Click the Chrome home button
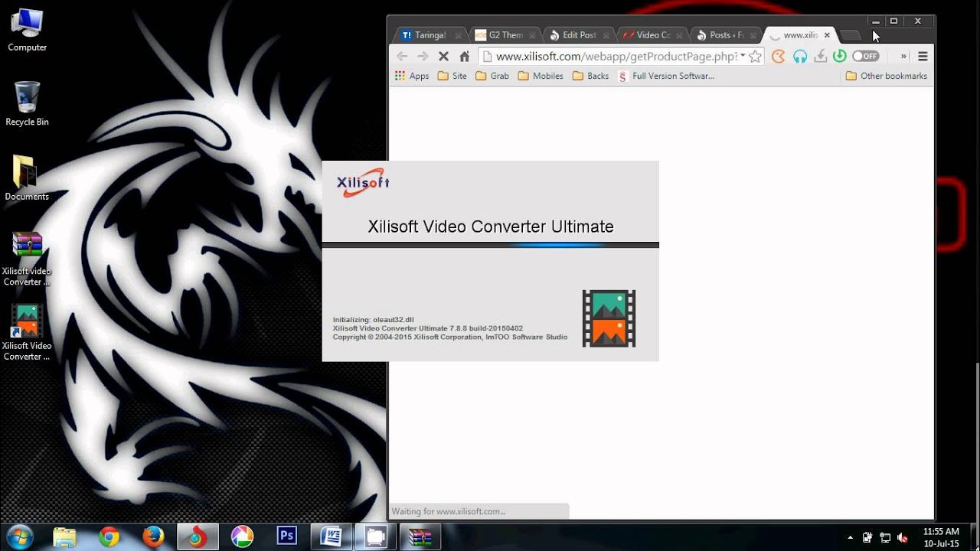Image resolution: width=980 pixels, height=551 pixels. click(x=464, y=56)
